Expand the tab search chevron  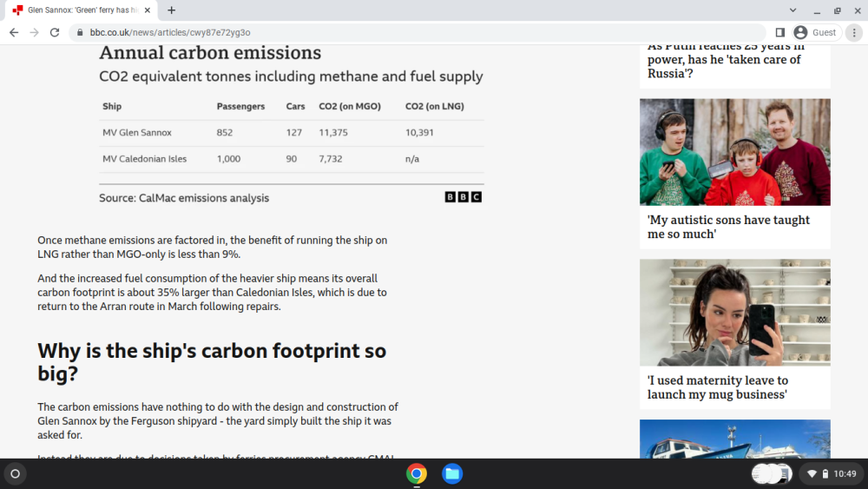(792, 10)
